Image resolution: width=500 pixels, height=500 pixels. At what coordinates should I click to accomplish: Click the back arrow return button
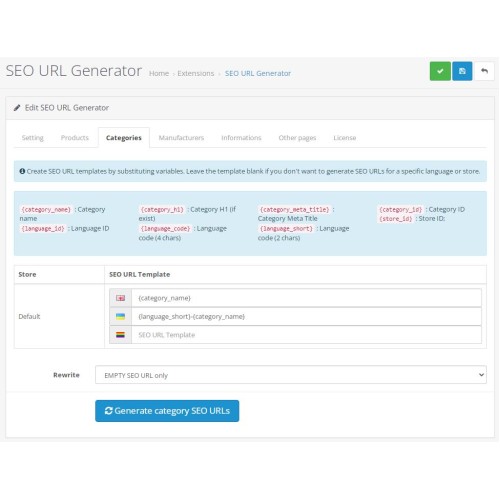click(484, 71)
